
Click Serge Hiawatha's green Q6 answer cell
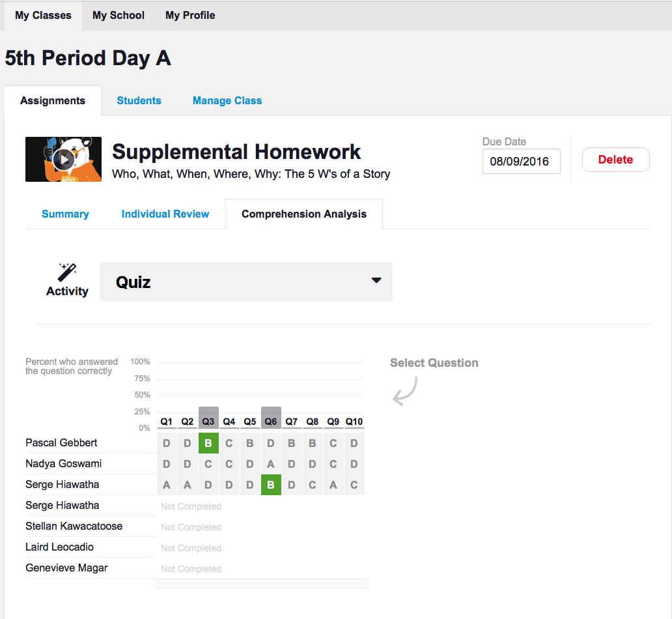tap(271, 485)
